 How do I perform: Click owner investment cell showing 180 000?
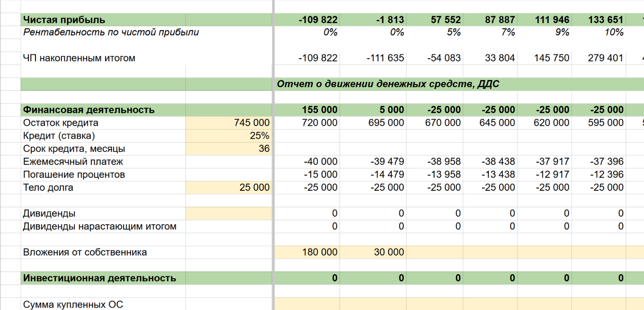(307, 252)
